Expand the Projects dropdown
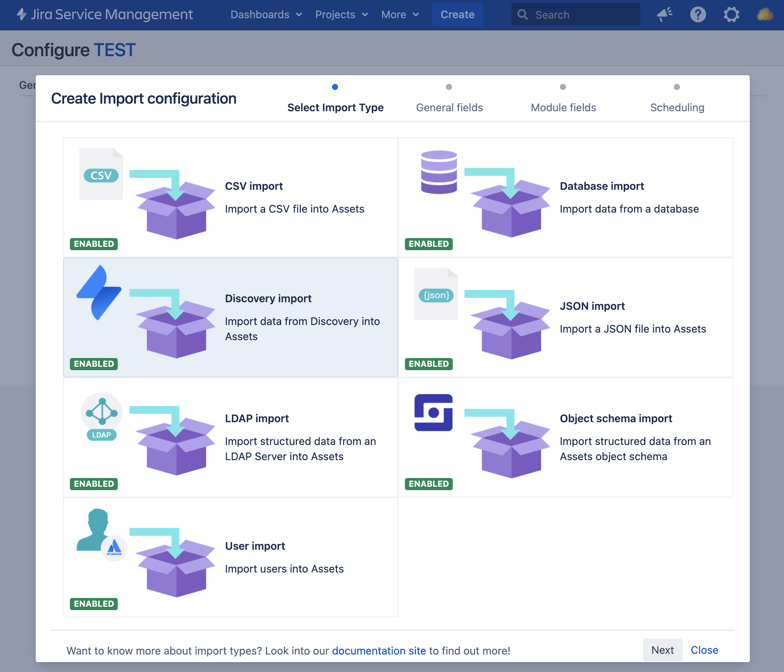The width and height of the screenshot is (784, 672). point(342,14)
